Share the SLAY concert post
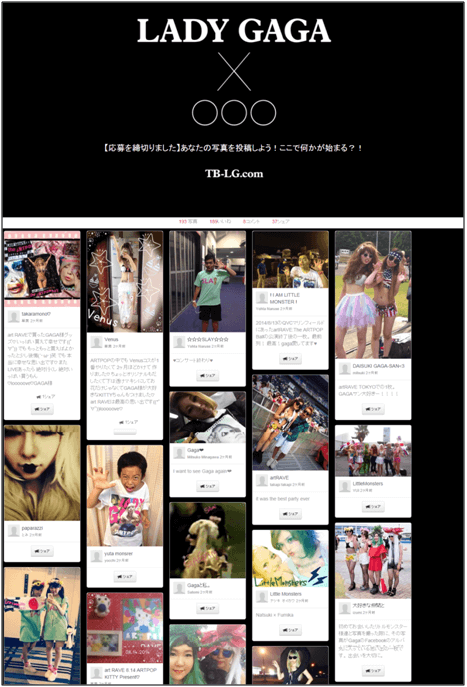Viewport: 467px width, 687px height. click(208, 375)
